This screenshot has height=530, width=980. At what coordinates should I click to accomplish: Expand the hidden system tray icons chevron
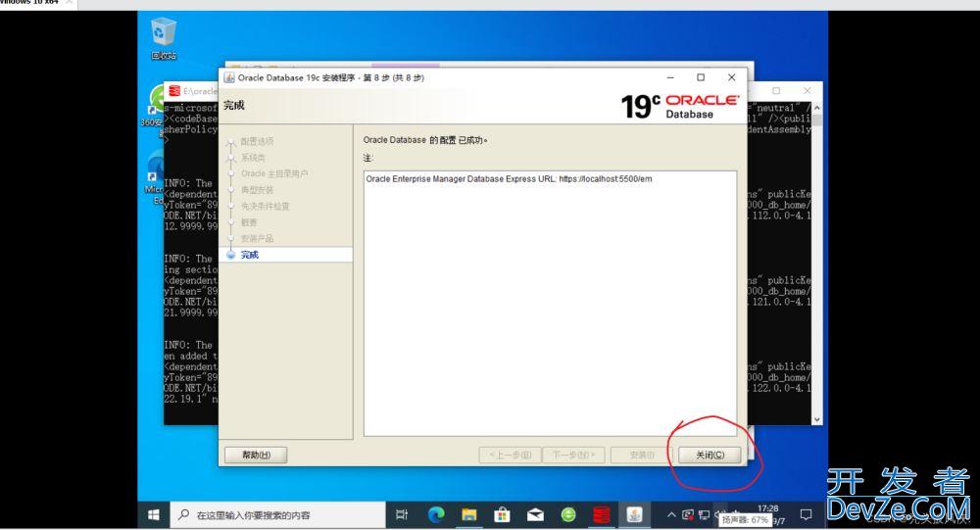[671, 515]
